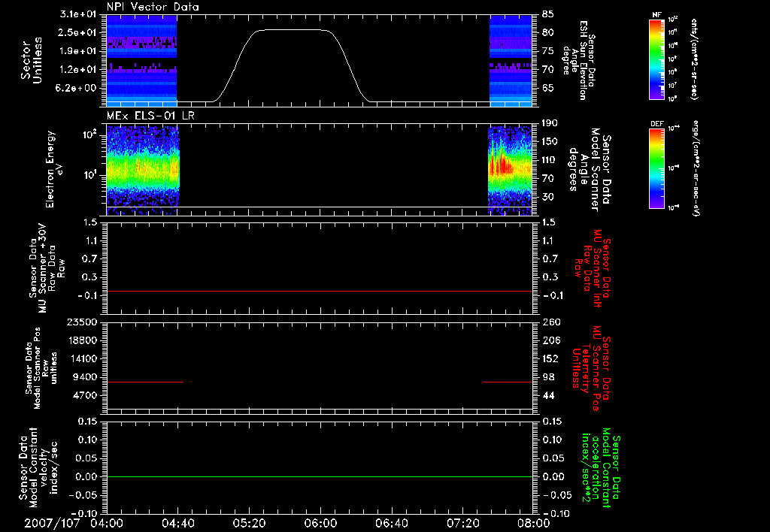Click the "75" elevation angle tick
The image size is (770, 532).
(547, 51)
